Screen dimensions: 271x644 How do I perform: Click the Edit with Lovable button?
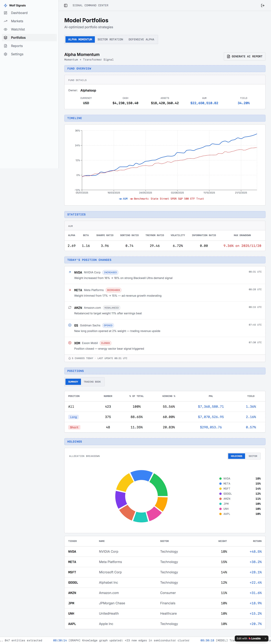click(249, 638)
